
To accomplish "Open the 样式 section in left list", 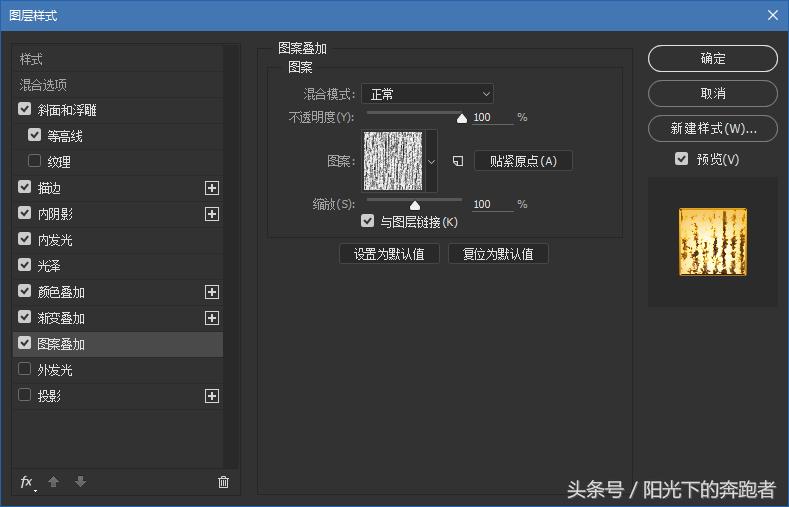I will pyautogui.click(x=118, y=59).
